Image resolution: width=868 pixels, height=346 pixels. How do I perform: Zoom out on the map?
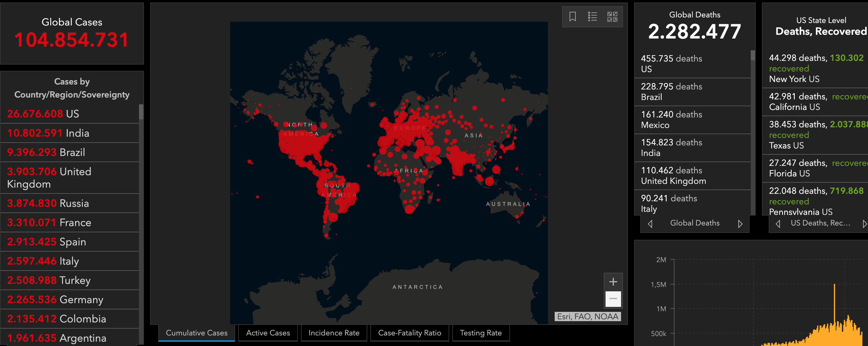613,299
